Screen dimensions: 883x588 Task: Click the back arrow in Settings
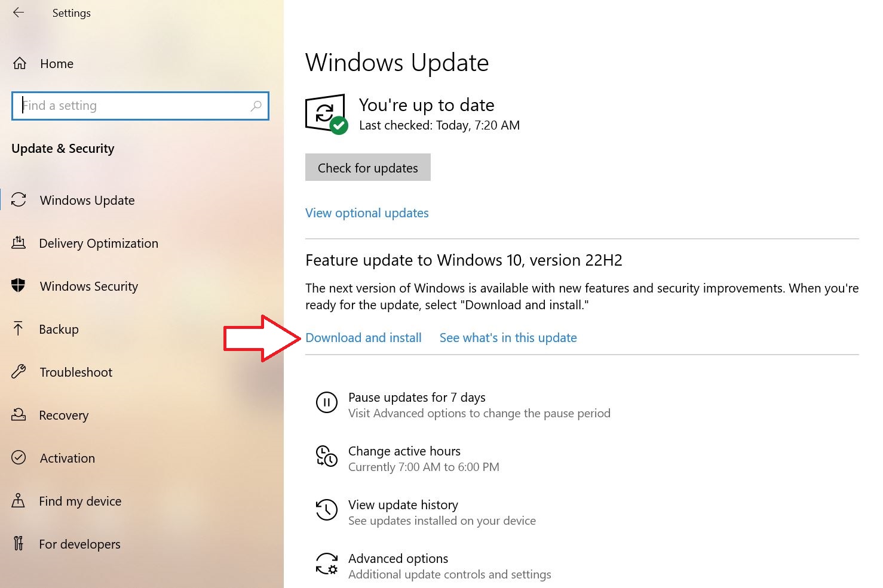point(19,13)
